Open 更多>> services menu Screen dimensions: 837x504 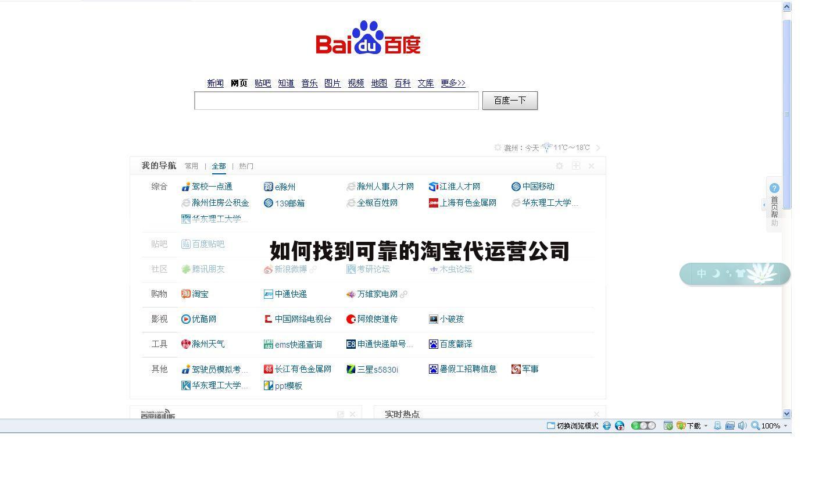453,83
